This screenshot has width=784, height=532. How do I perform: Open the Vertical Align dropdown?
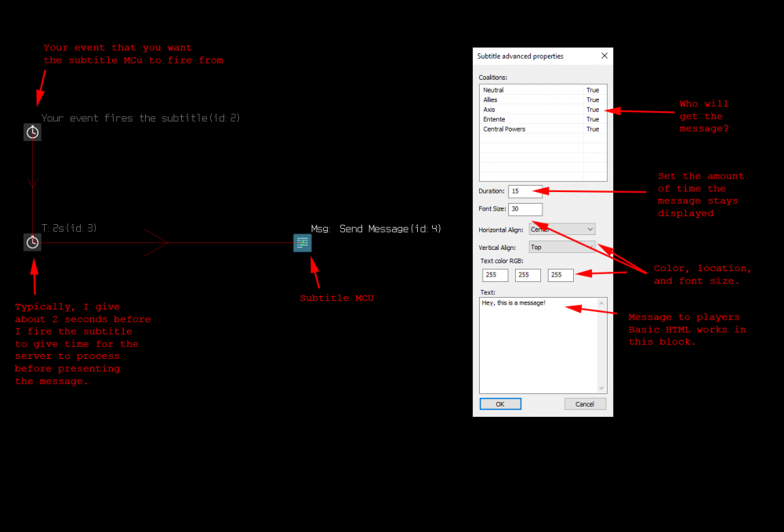562,248
